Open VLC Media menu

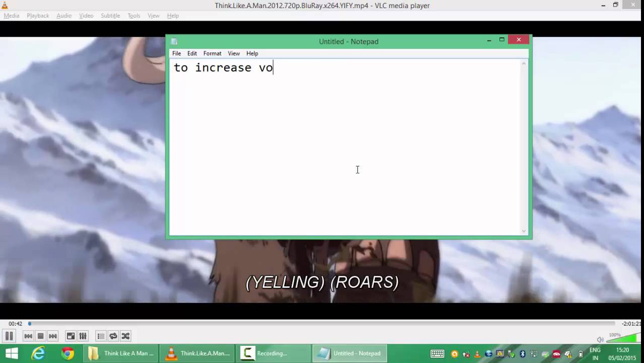[x=12, y=16]
